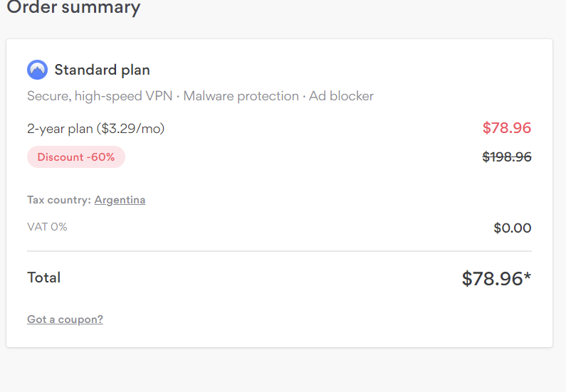Click the Secure, high-speed VPN text

[x=100, y=96]
